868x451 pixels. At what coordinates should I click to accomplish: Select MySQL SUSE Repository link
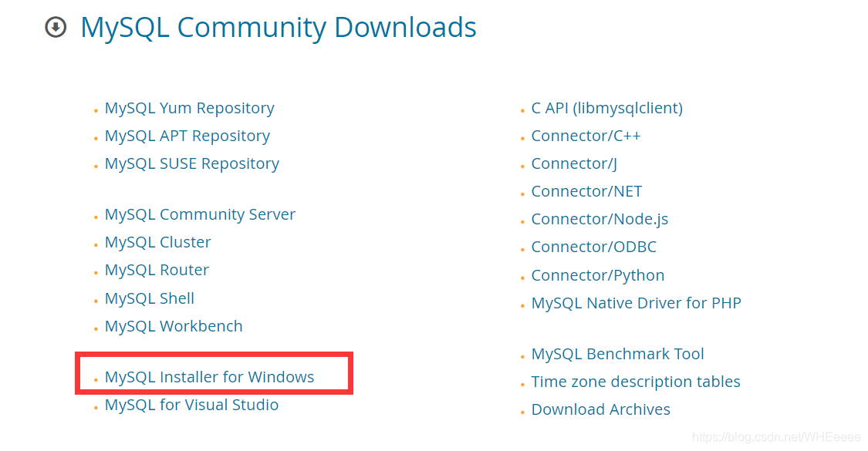192,163
